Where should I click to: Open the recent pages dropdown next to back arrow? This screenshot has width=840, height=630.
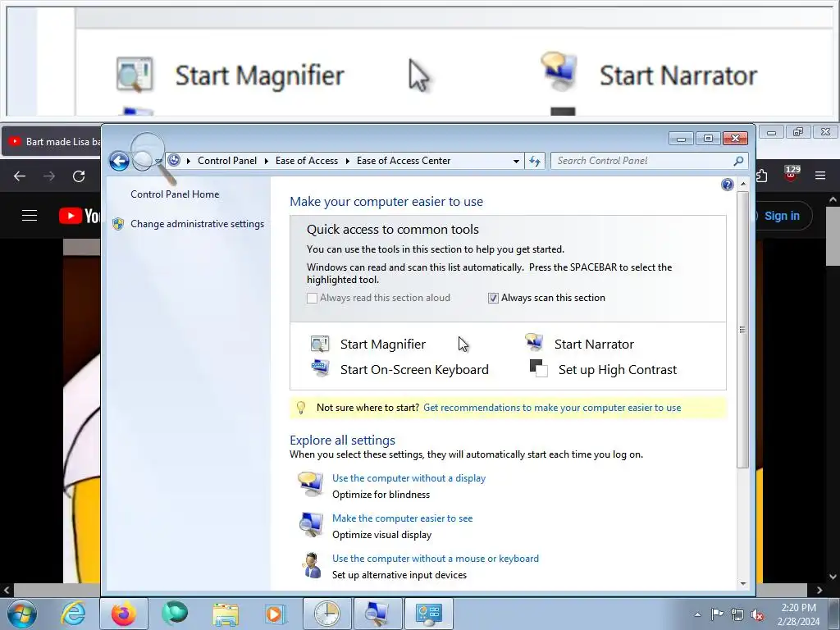pyautogui.click(x=158, y=161)
